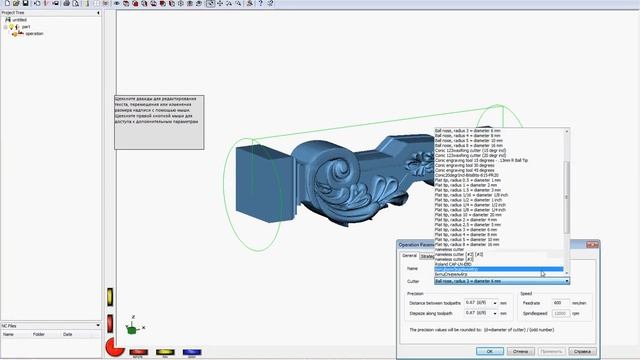Click the Spindlespeed input field
This screenshot has height=360, width=640.
tap(561, 313)
